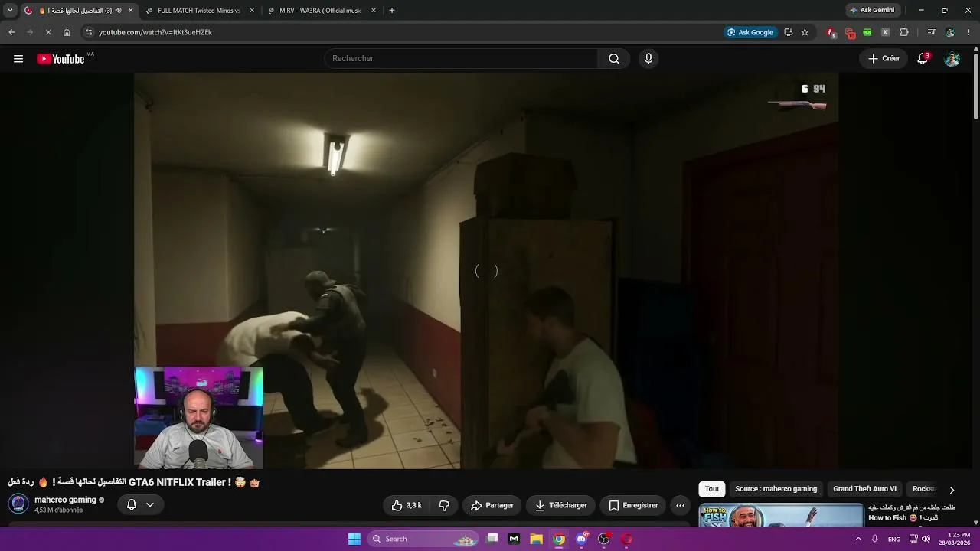Open the Windows Start menu

(x=354, y=539)
